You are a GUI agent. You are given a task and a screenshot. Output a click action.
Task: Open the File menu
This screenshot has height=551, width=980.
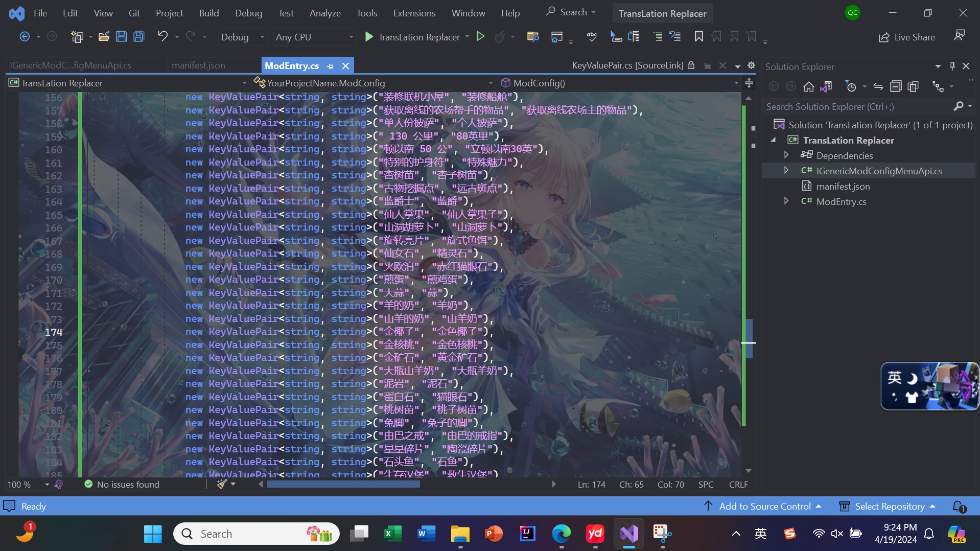[40, 13]
